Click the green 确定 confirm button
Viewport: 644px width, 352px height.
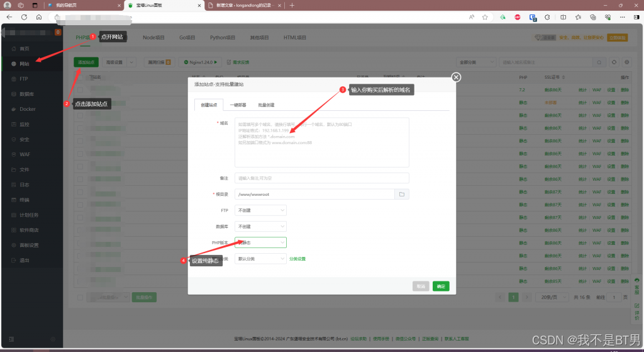(441, 287)
